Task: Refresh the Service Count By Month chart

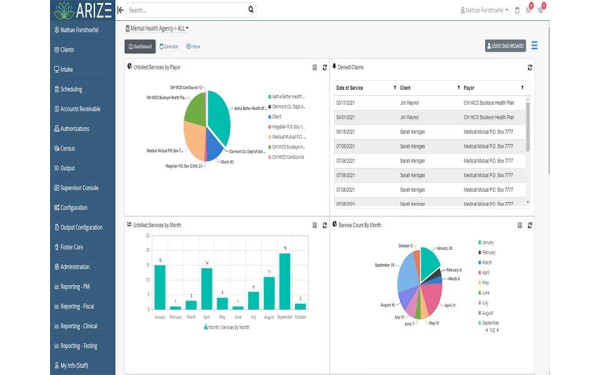Action: coord(530,225)
